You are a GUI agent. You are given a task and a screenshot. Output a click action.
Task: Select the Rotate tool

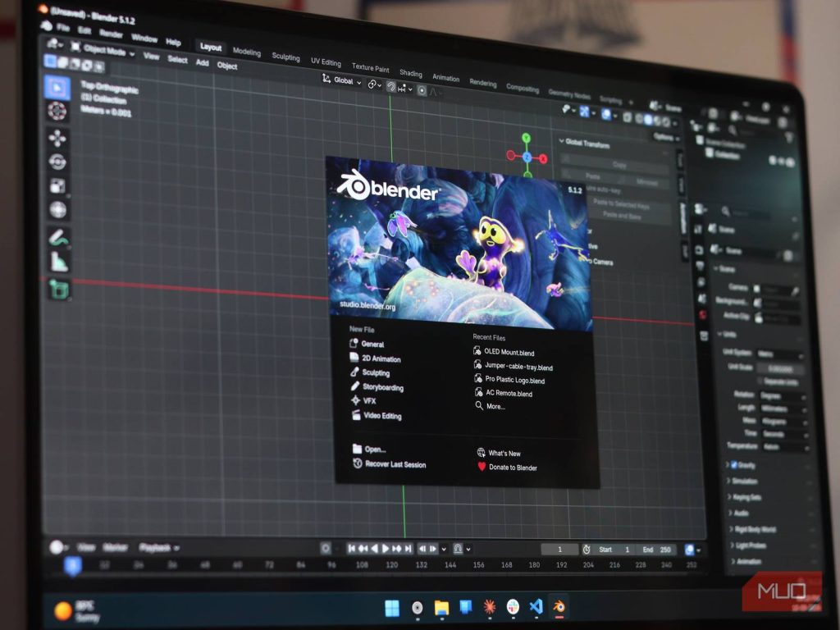[x=57, y=162]
